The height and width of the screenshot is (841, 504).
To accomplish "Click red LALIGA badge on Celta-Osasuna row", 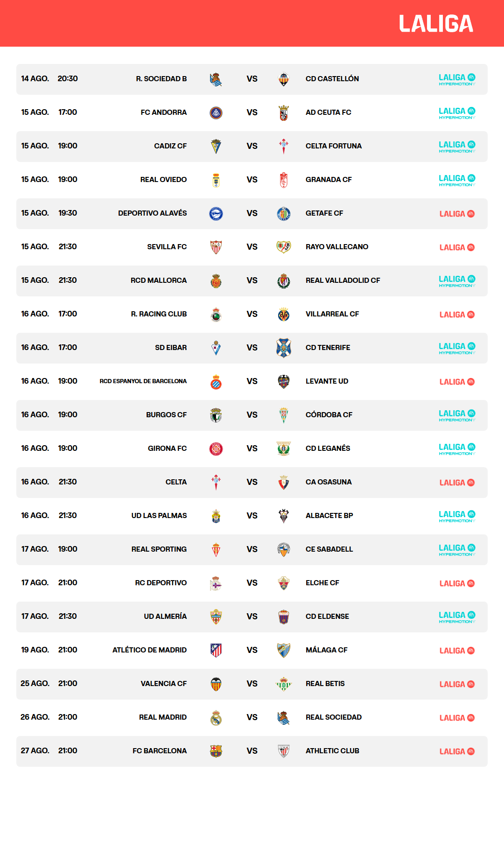I will [x=457, y=483].
